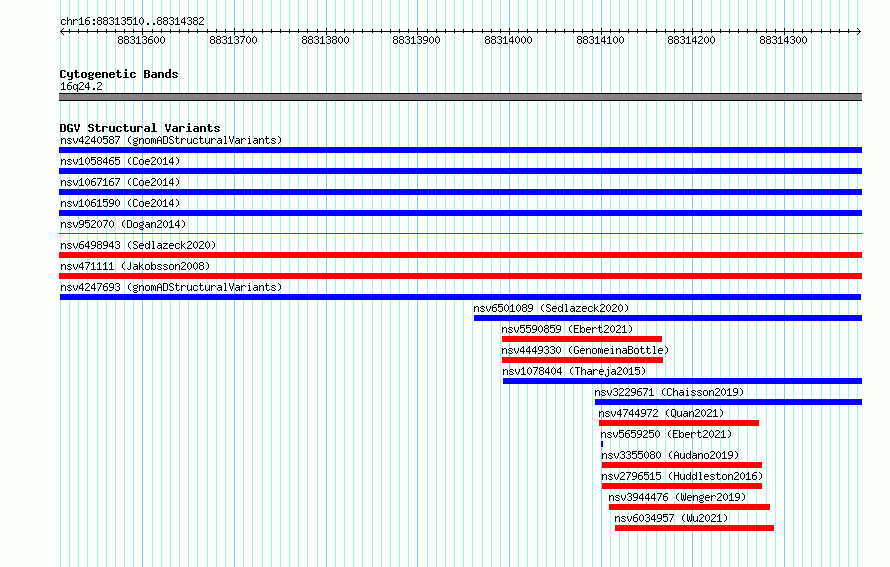Click ruler position 88313800
890x567 pixels.
click(325, 40)
